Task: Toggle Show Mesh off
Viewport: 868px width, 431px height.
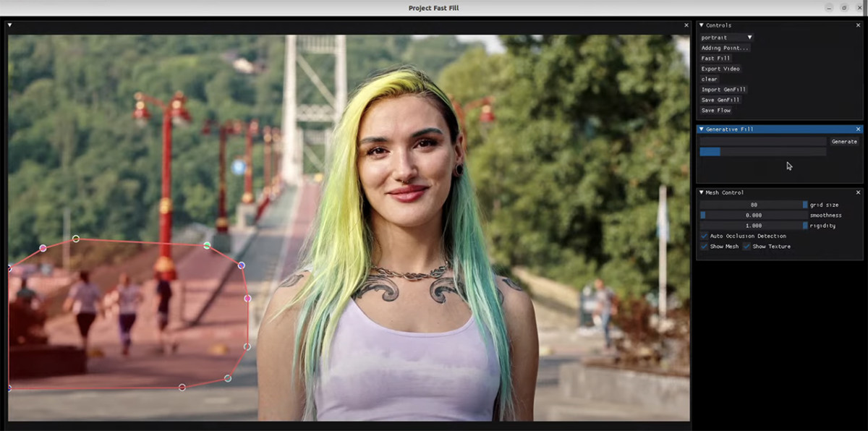Action: tap(704, 246)
